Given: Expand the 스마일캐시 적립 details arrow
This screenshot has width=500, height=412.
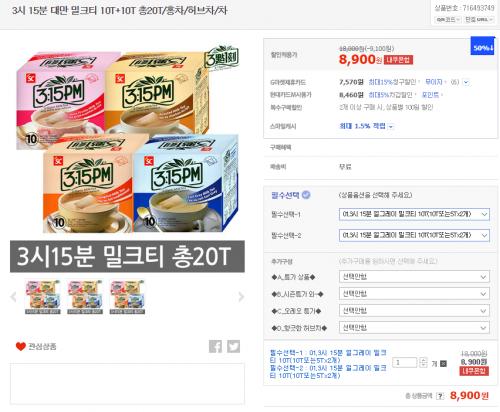Looking at the screenshot, I should coord(391,126).
